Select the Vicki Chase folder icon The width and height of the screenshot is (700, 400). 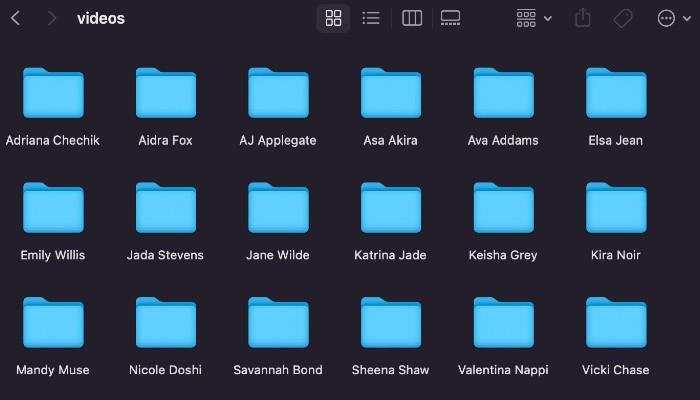[616, 322]
